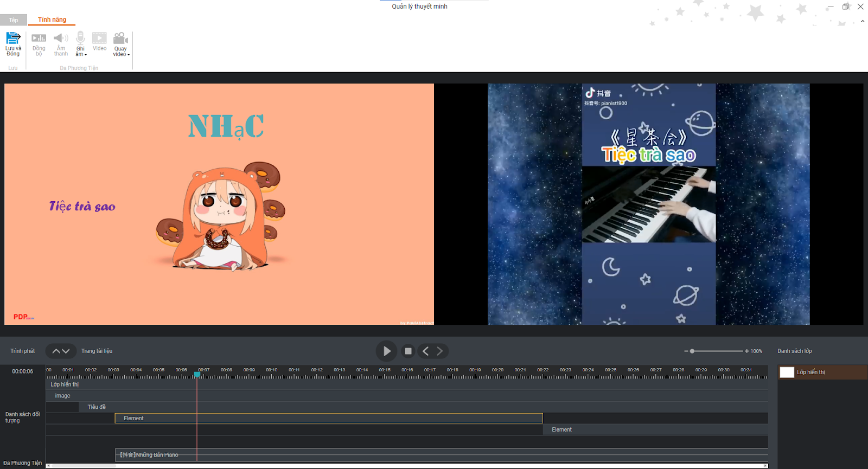868x469 pixels.
Task: Select the Tiêu đề clip on the timeline
Action: (x=423, y=407)
